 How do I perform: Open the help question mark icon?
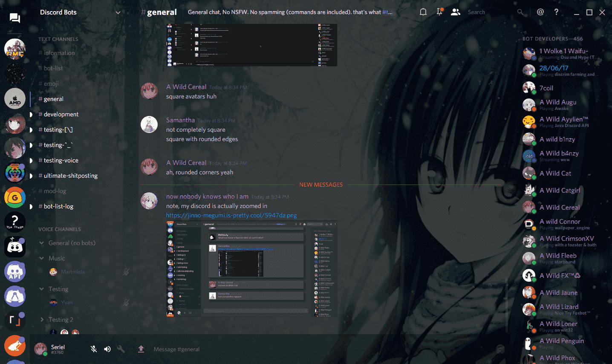click(556, 12)
